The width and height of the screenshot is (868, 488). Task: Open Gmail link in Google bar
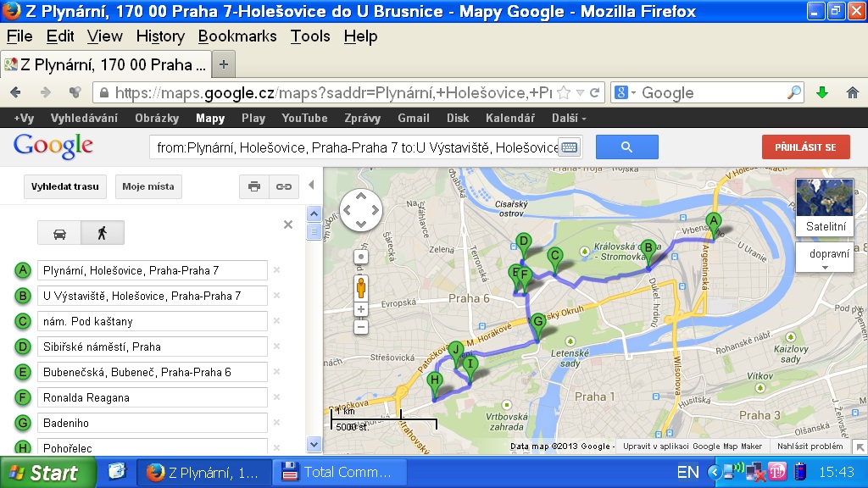414,118
